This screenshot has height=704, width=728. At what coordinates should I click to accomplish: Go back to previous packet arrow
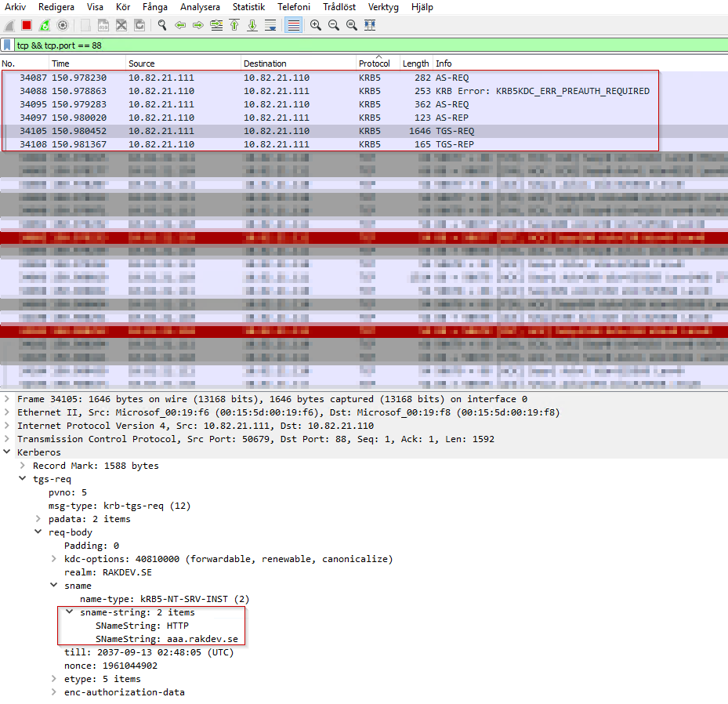click(x=180, y=25)
